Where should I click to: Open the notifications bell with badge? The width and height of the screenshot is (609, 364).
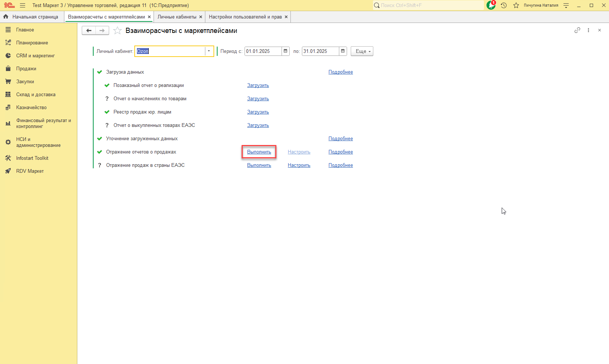(491, 5)
